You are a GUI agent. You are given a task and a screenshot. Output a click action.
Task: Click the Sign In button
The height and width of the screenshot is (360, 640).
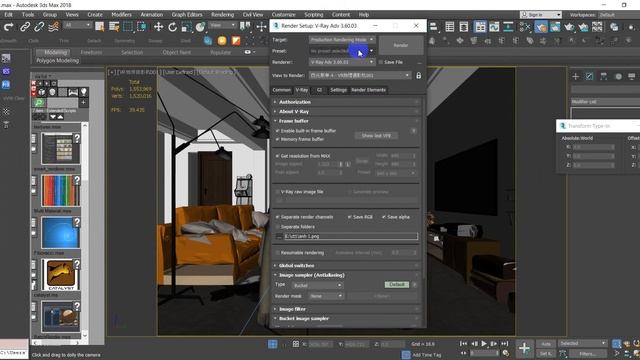tap(541, 15)
